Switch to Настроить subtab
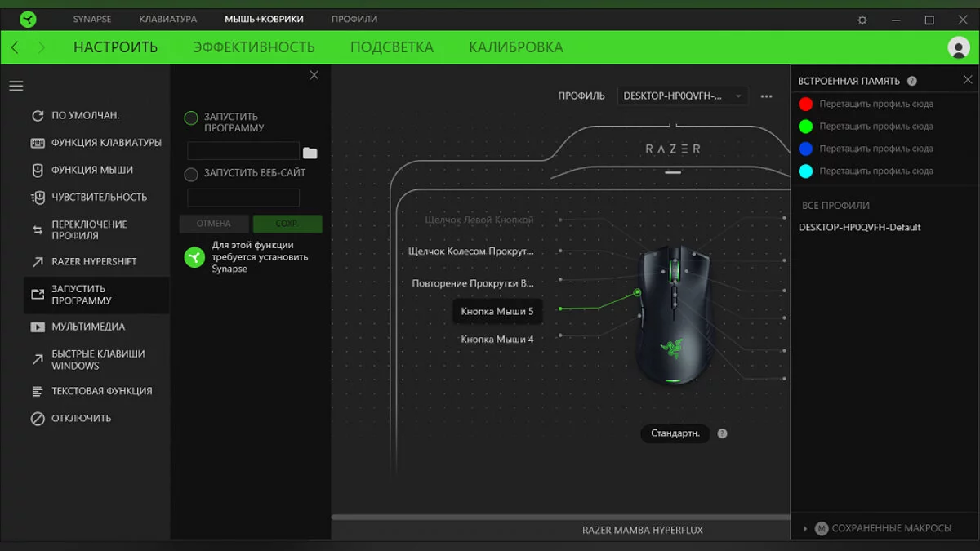The width and height of the screenshot is (980, 551). pyautogui.click(x=115, y=47)
